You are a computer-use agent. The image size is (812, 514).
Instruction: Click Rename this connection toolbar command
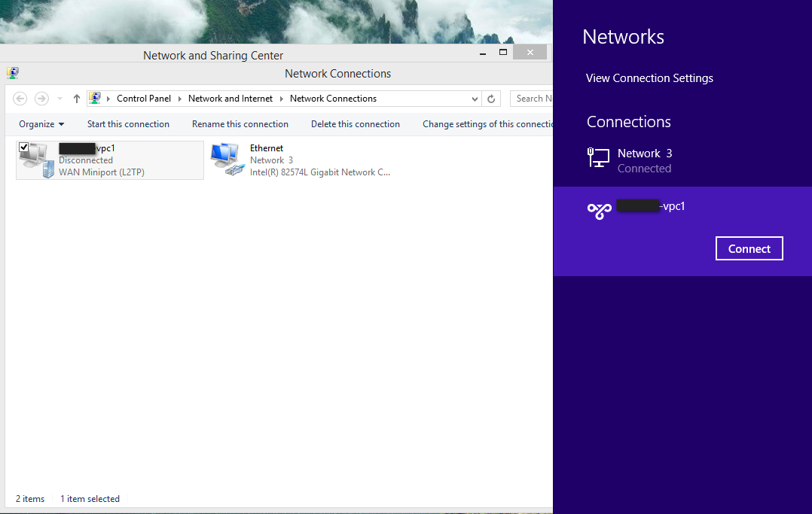click(240, 123)
